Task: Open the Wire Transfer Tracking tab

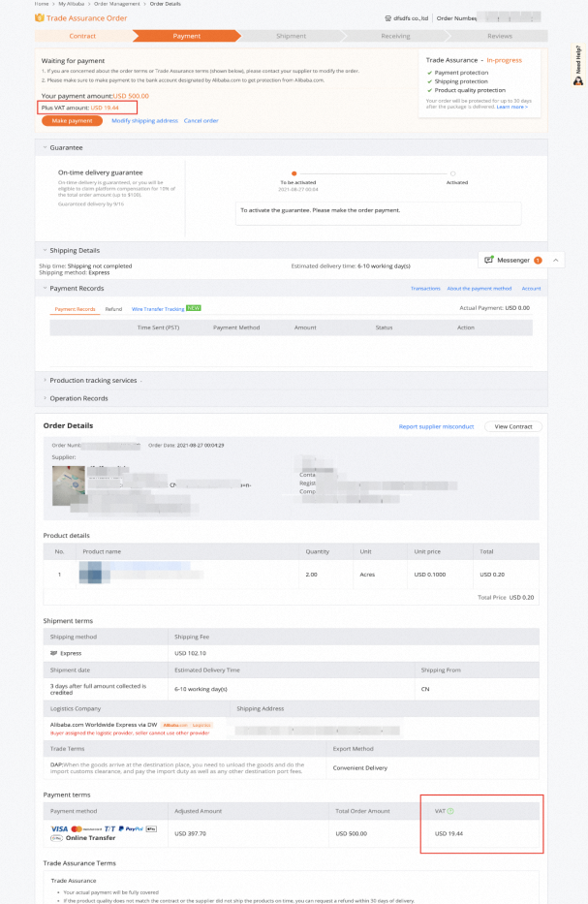Action: (158, 309)
